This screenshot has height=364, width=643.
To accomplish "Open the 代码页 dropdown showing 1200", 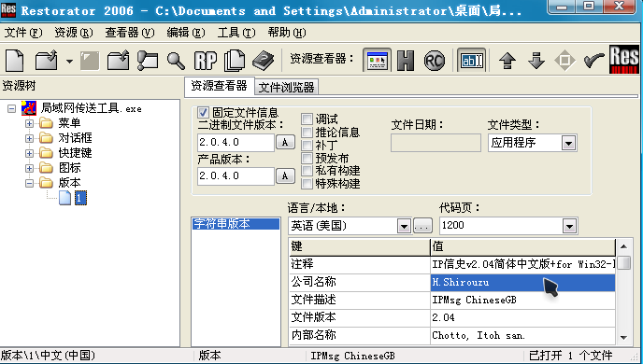I will tap(508, 226).
